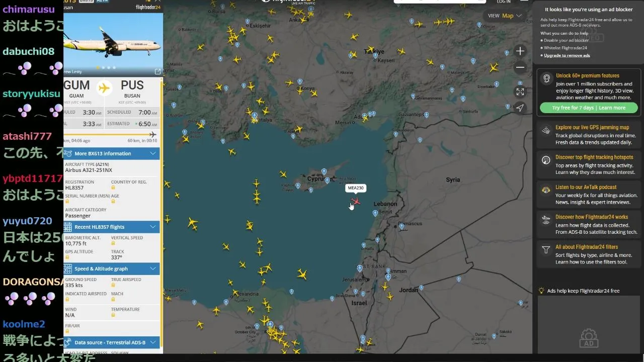Click the Serial Number locked padlock icon
The height and width of the screenshot is (362, 644).
coord(67,201)
